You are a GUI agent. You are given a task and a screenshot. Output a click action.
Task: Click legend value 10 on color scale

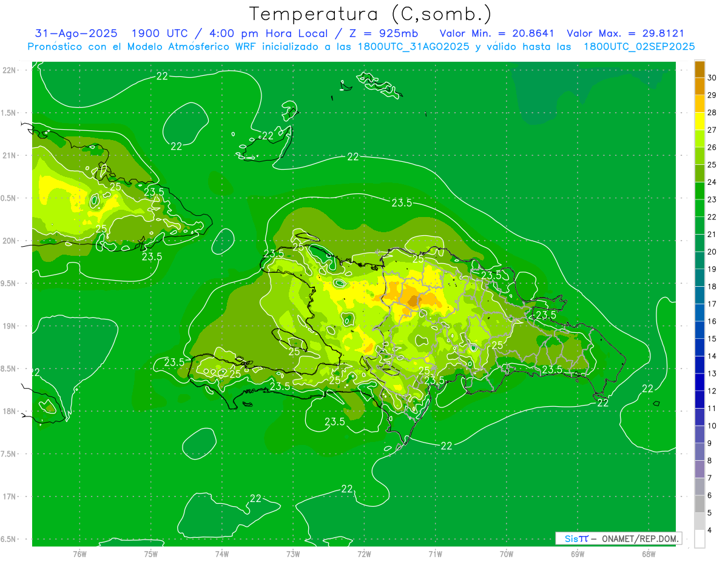(713, 426)
